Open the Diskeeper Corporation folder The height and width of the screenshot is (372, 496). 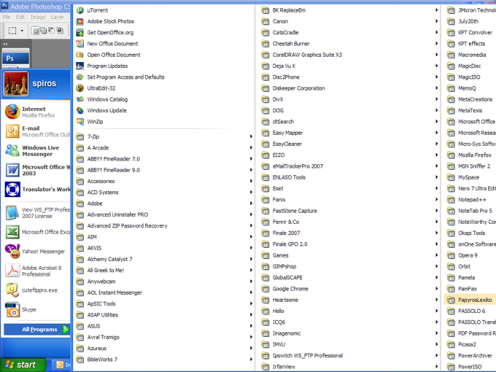pos(349,88)
